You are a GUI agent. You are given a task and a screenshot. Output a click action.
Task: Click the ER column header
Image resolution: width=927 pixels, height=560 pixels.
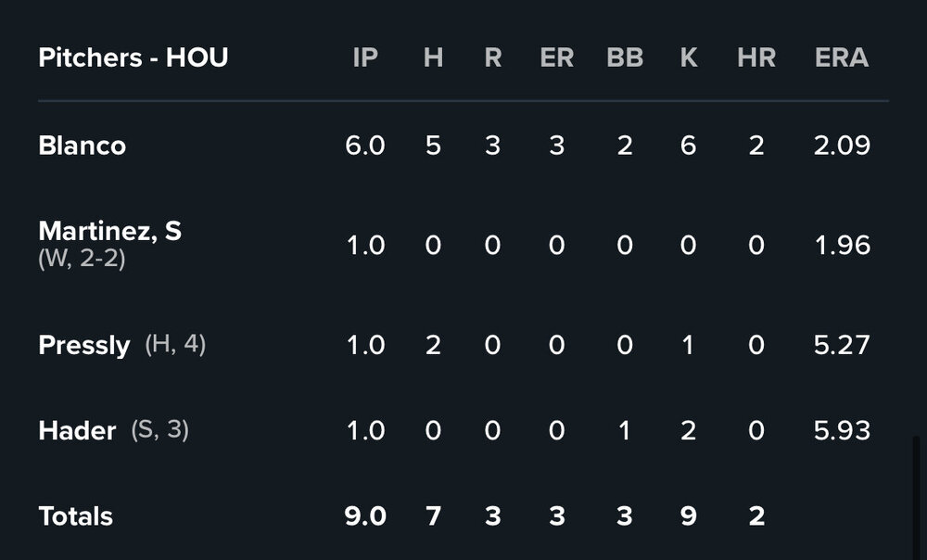tap(556, 57)
